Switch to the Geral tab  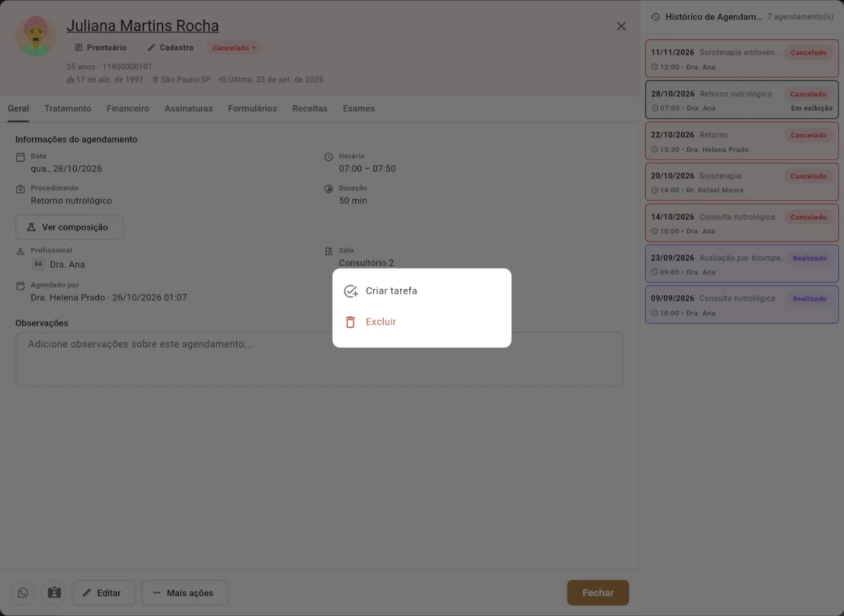click(x=19, y=109)
